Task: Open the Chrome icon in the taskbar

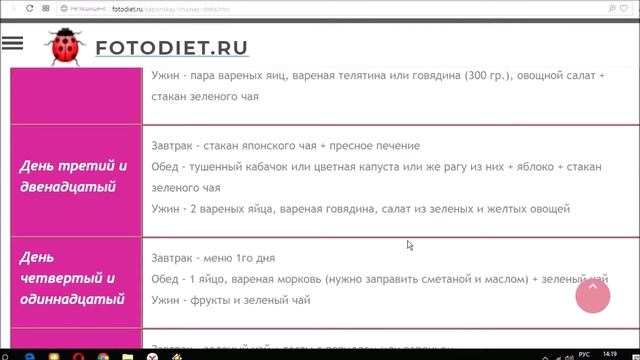Action: [103, 356]
